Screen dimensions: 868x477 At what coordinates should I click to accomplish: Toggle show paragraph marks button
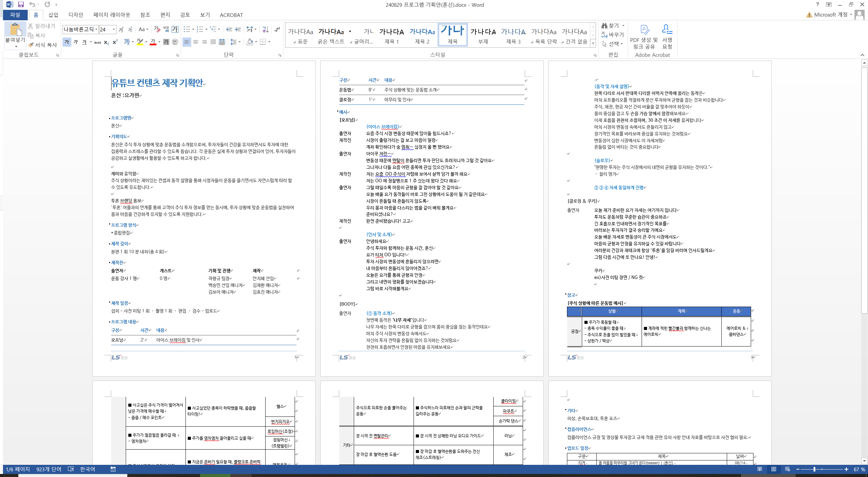pos(277,30)
